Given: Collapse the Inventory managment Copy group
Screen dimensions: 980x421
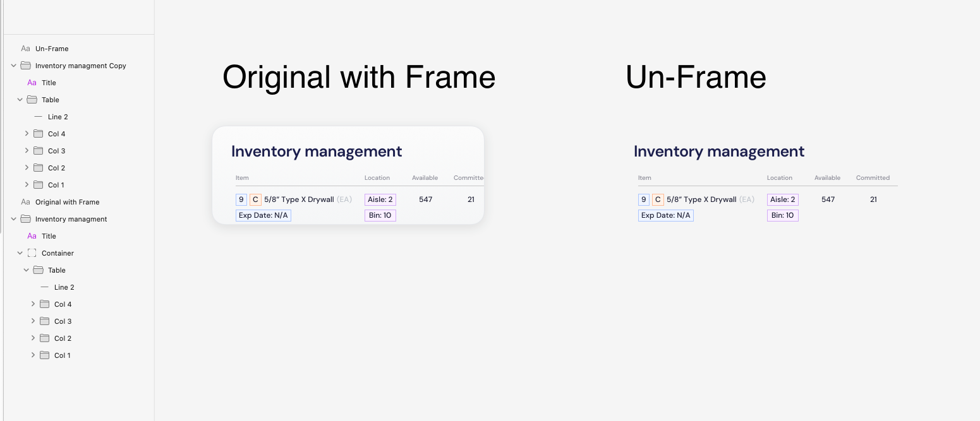Looking at the screenshot, I should pyautogui.click(x=14, y=66).
